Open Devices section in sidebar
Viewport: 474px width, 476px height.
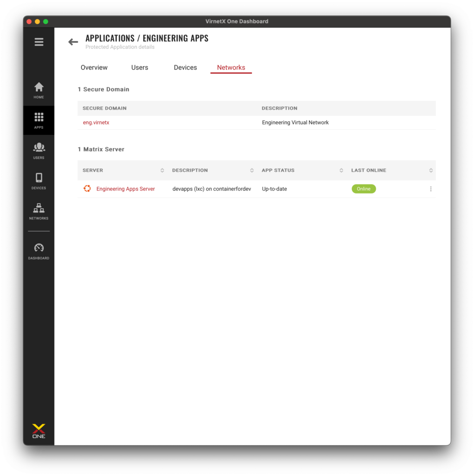coord(39,181)
